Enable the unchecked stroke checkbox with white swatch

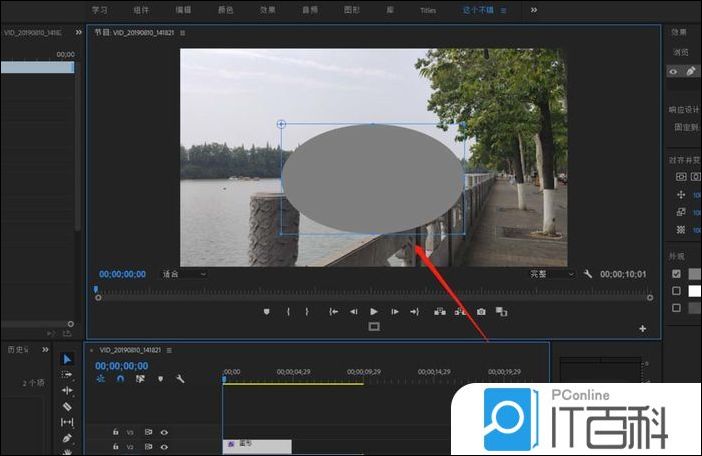676,291
